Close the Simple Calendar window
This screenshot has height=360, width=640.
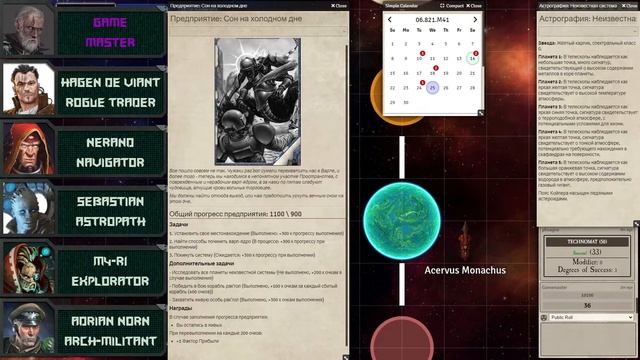(x=474, y=6)
